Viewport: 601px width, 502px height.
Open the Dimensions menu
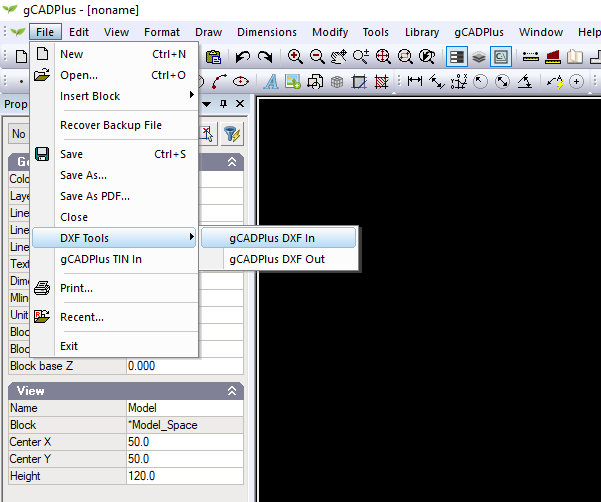pos(267,32)
